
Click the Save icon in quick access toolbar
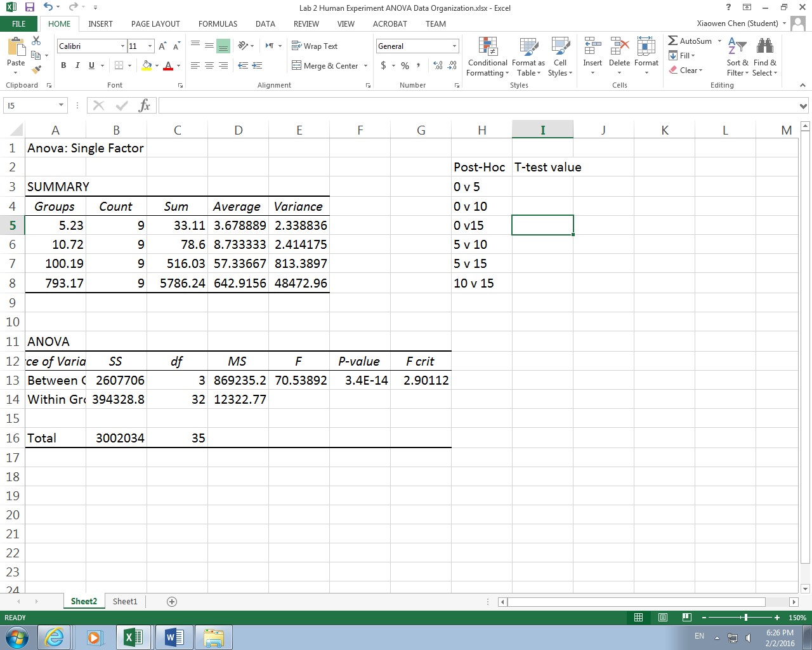pyautogui.click(x=29, y=8)
